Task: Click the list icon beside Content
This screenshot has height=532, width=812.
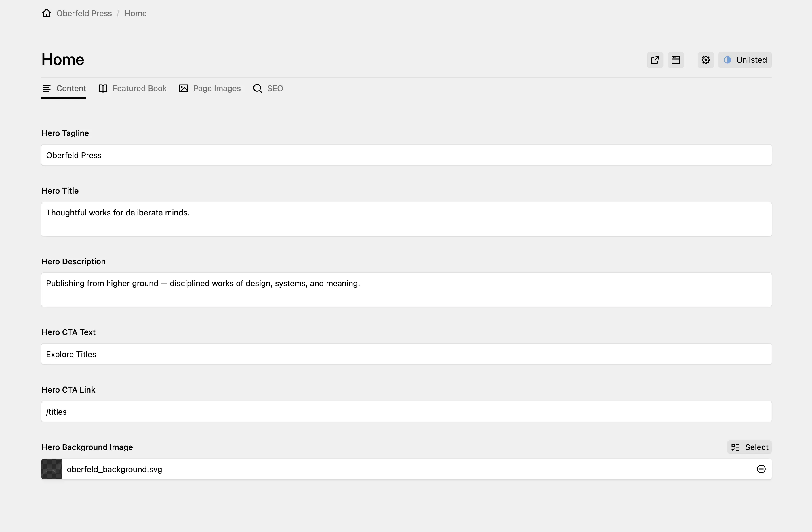Action: tap(46, 88)
